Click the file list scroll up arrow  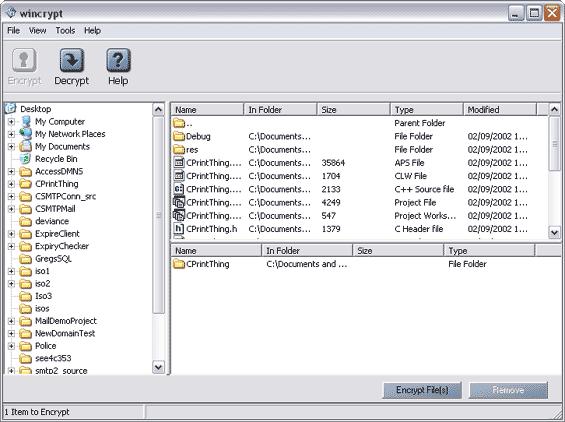[555, 109]
